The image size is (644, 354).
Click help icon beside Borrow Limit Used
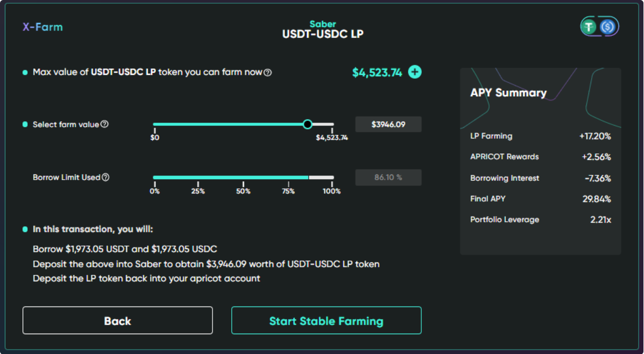(x=106, y=178)
